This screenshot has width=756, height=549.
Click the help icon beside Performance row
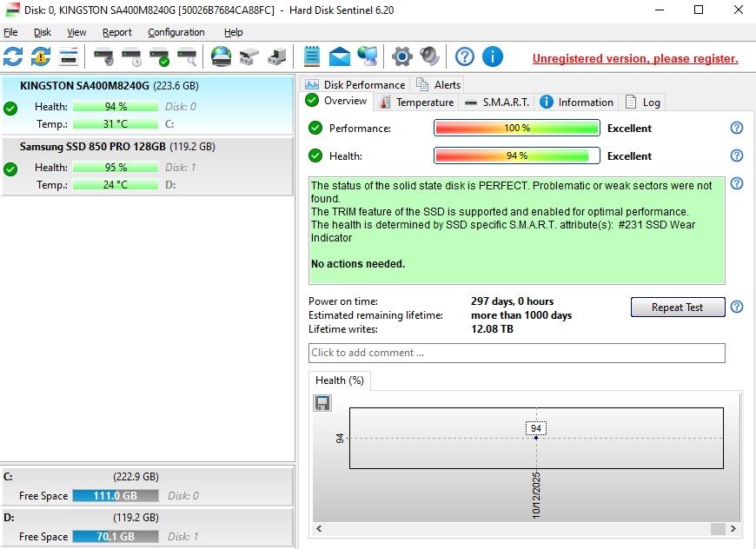pos(737,128)
